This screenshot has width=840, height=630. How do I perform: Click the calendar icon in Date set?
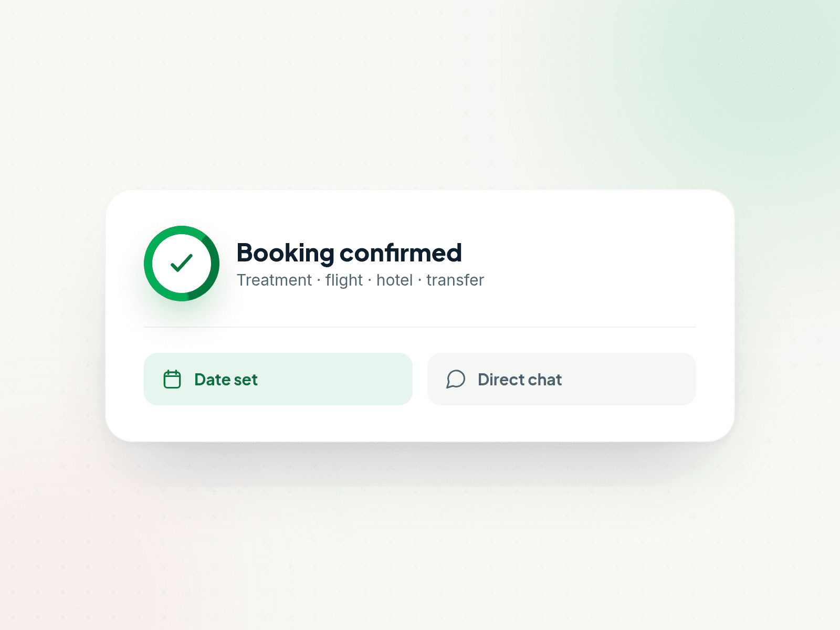click(172, 379)
